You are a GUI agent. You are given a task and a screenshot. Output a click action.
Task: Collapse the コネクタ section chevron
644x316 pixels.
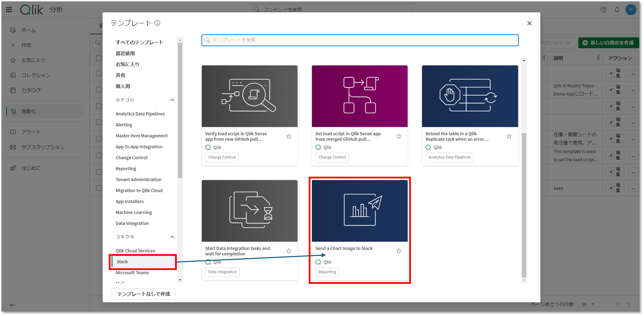(172, 237)
